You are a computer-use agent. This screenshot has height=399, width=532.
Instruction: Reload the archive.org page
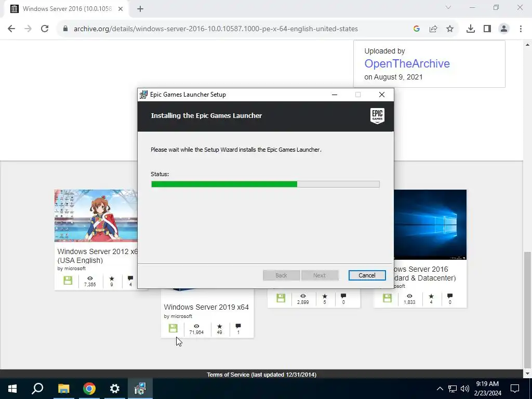pyautogui.click(x=45, y=29)
